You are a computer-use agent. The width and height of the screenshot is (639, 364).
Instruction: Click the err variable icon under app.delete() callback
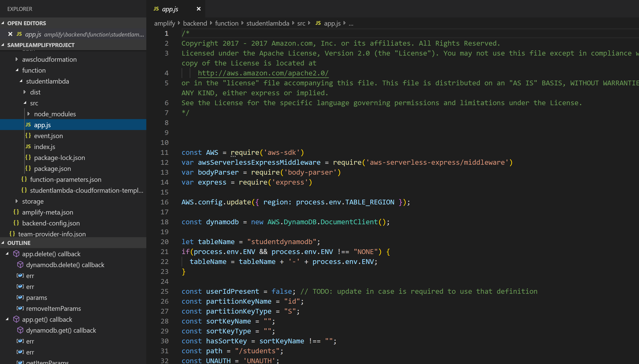pos(20,275)
